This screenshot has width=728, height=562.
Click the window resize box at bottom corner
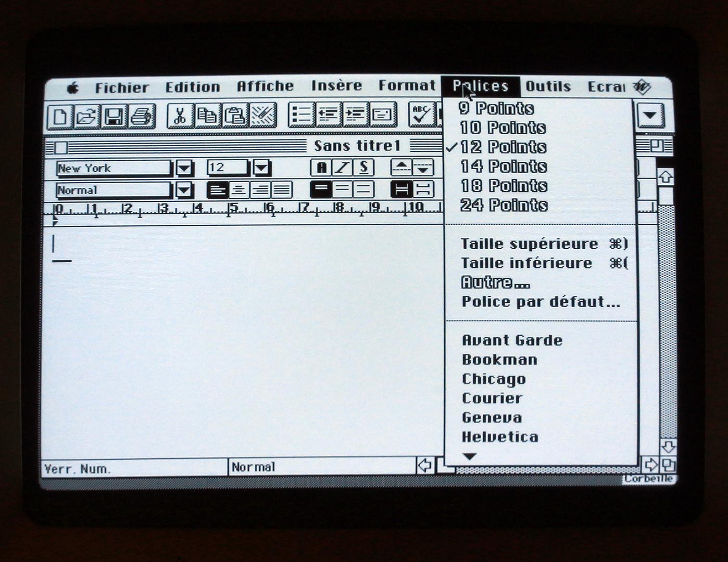pyautogui.click(x=668, y=464)
